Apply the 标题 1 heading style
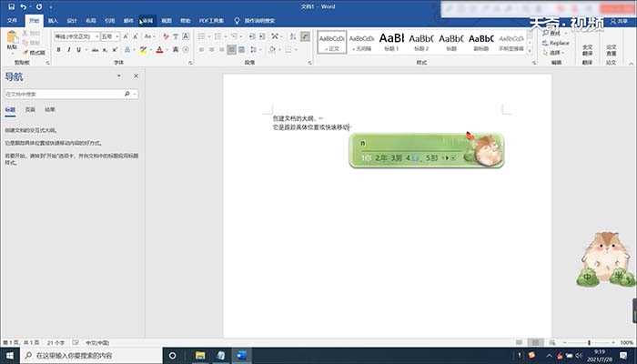Screen dimensions: 637x364 click(390, 43)
